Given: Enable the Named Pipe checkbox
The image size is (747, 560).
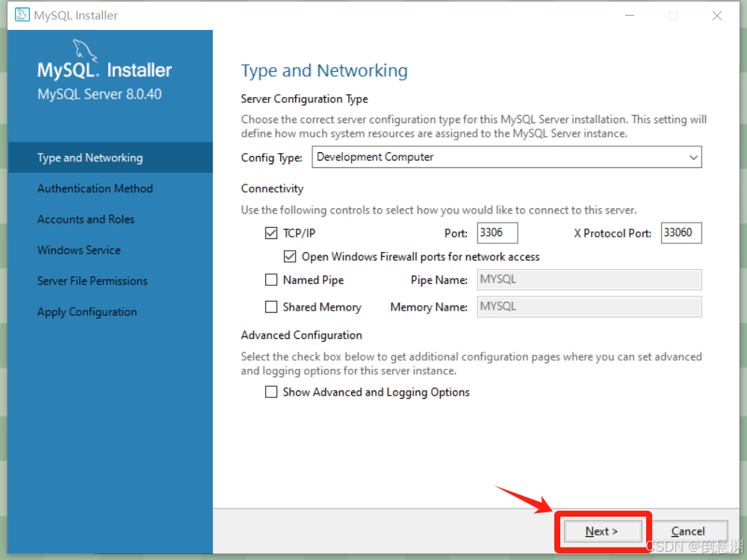Looking at the screenshot, I should (x=271, y=279).
